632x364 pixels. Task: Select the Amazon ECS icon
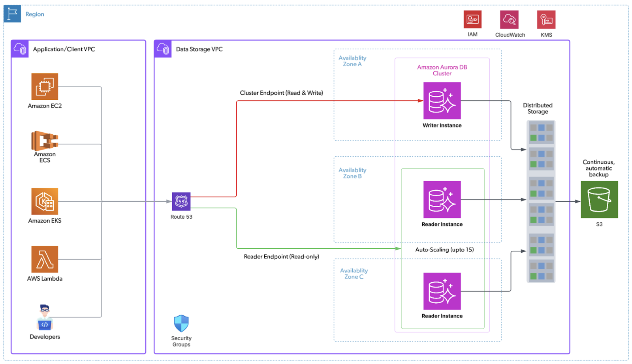45,141
